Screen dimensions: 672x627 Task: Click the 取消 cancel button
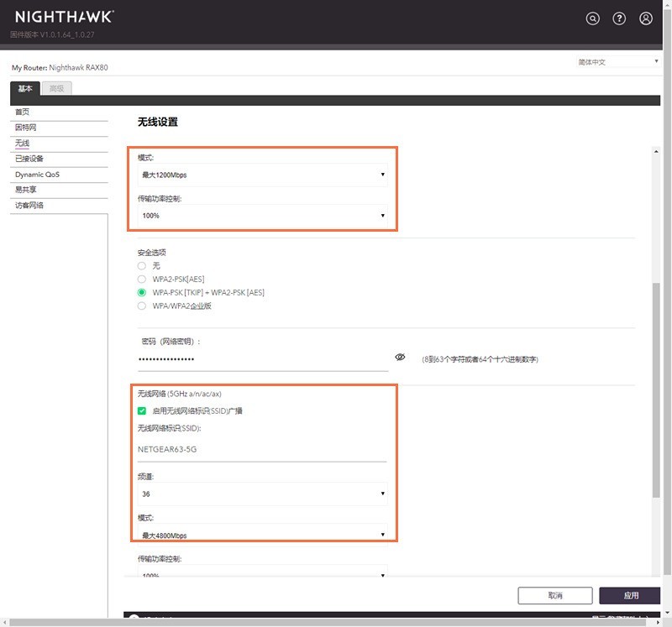(x=555, y=595)
